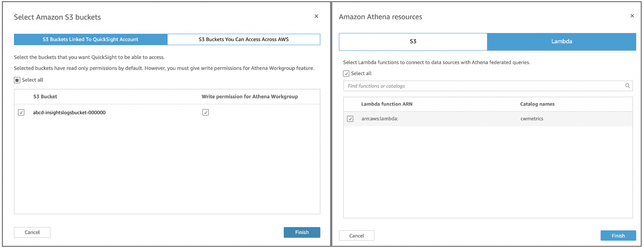Click Cancel in the S3 buckets dialog
Viewport: 644px width, 248px height.
[x=32, y=232]
